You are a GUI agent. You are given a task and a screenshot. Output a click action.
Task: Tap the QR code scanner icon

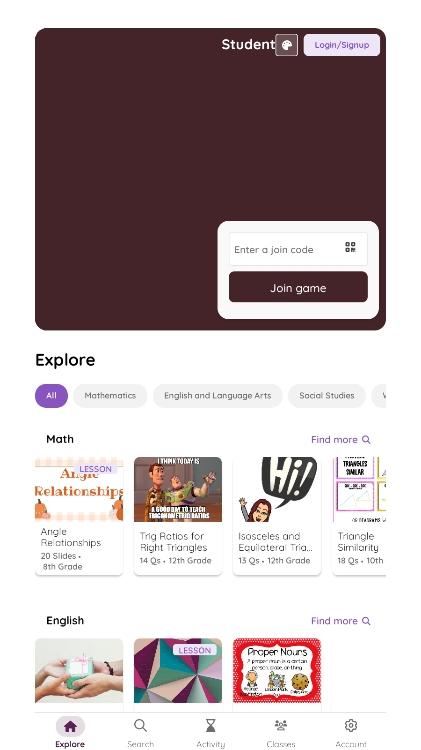click(350, 247)
